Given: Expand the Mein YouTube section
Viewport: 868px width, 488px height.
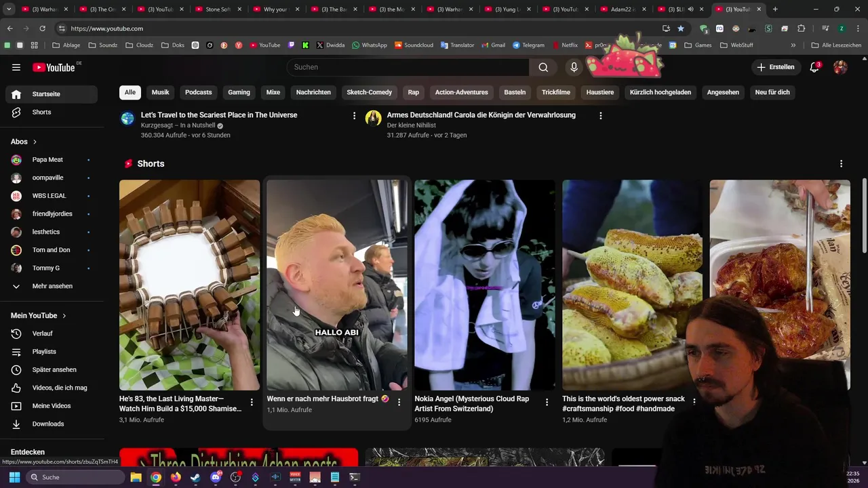Looking at the screenshot, I should pos(39,316).
